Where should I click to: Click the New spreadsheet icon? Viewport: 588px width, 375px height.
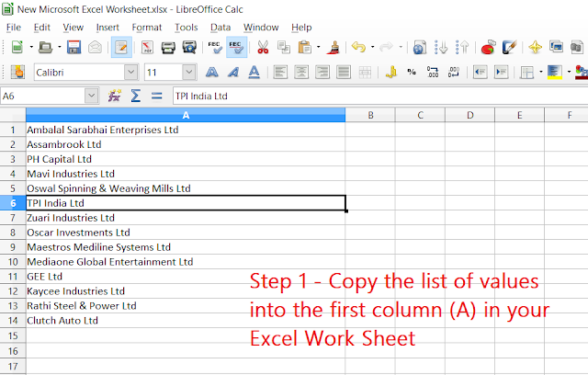tap(17, 48)
